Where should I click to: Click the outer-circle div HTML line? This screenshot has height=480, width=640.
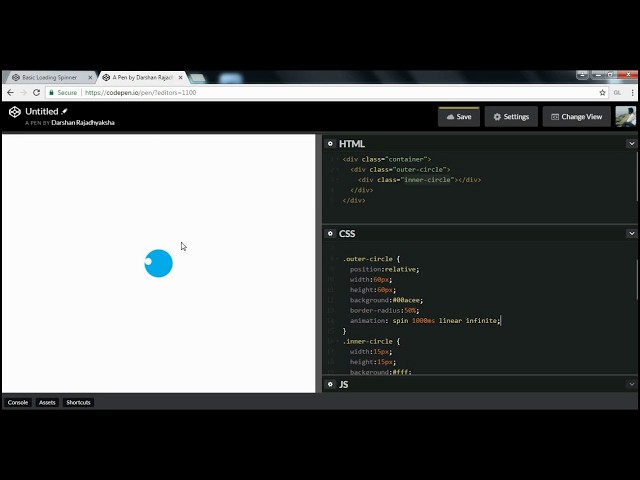400,169
